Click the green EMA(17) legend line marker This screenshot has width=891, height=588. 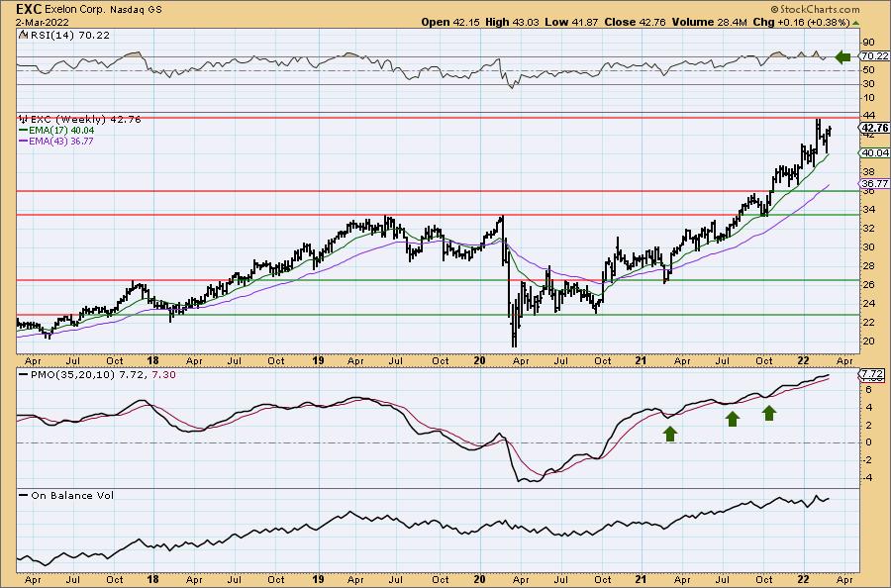[23, 130]
